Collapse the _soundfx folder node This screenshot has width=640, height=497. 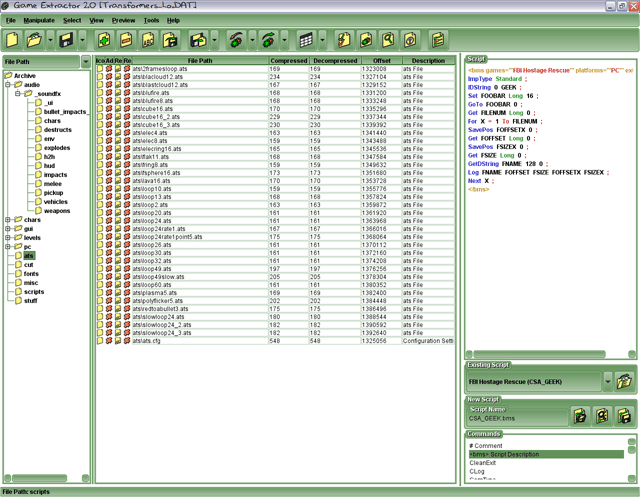tap(18, 93)
